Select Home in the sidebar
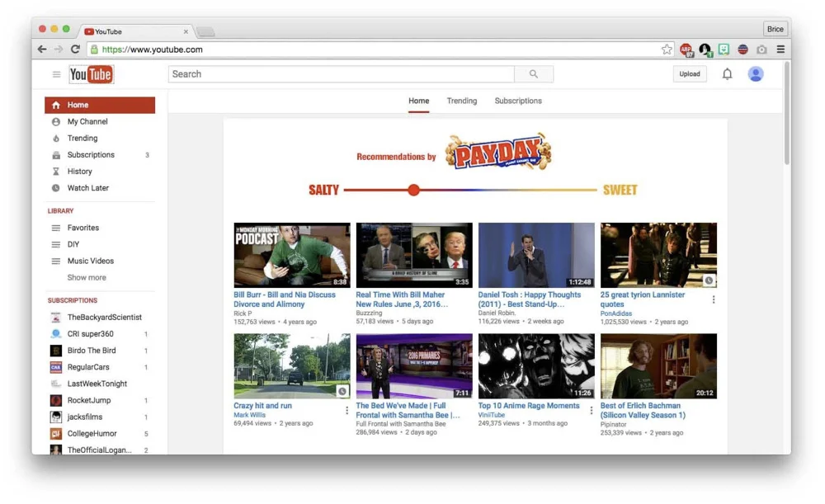The image size is (825, 504). tap(100, 105)
